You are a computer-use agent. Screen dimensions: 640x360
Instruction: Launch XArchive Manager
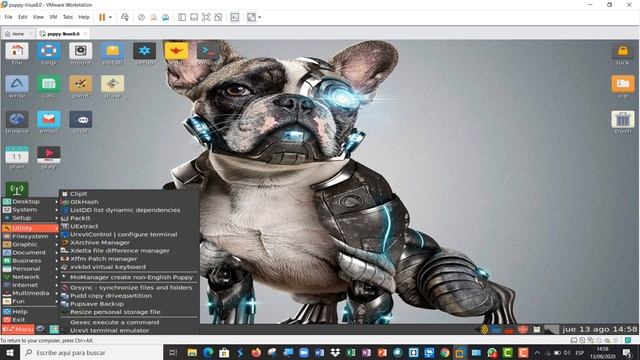click(x=129, y=242)
